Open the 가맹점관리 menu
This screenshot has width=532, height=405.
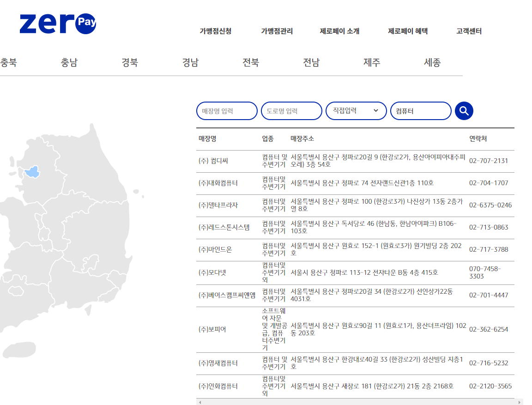[x=277, y=31]
